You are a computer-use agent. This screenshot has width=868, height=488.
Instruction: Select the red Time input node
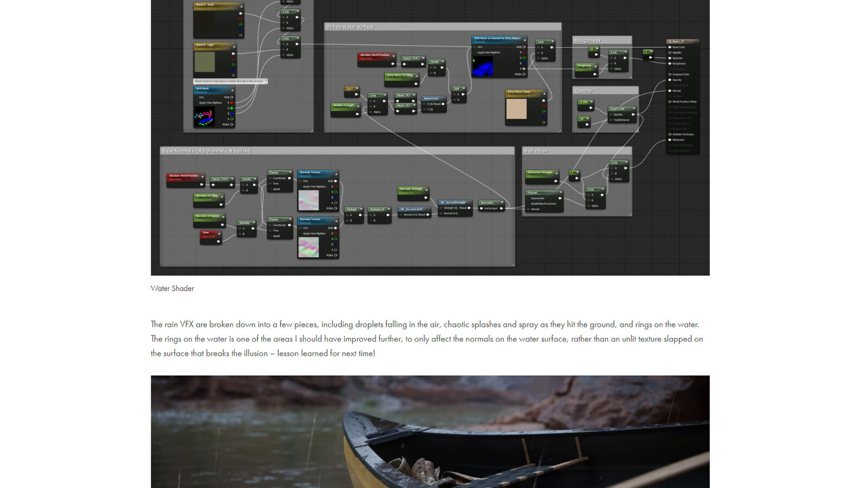tap(211, 237)
